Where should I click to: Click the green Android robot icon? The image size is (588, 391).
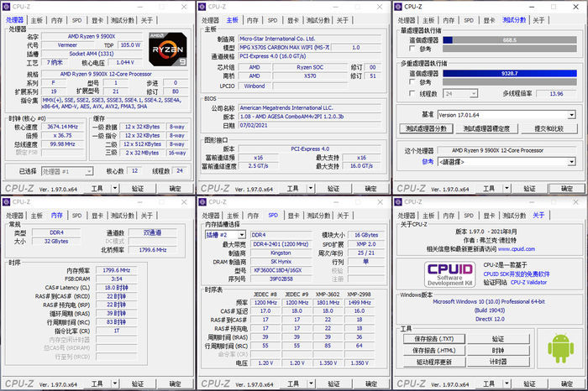pyautogui.click(x=560, y=348)
